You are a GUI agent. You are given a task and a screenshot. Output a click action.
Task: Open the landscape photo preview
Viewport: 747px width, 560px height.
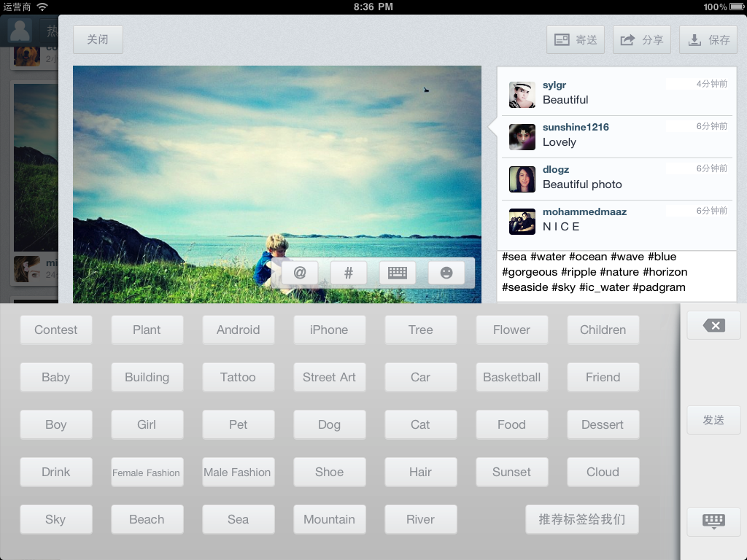click(277, 182)
